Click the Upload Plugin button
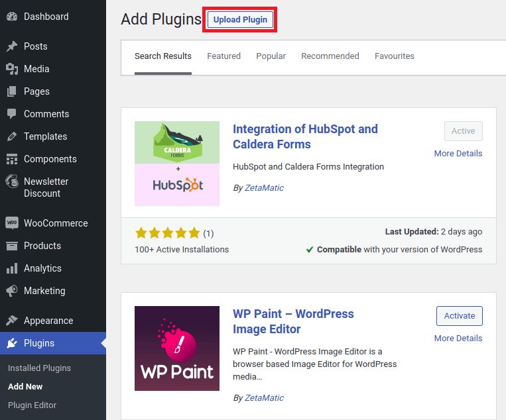 (x=240, y=20)
